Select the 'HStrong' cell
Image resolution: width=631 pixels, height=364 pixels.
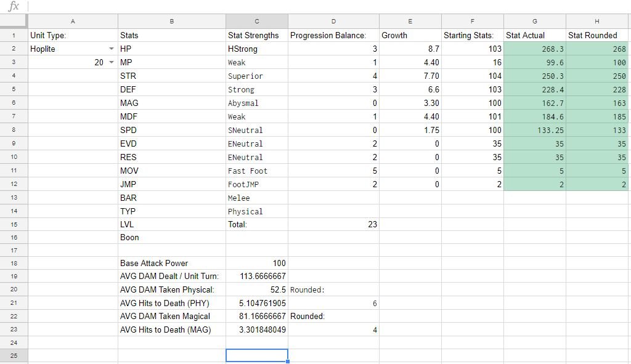257,49
